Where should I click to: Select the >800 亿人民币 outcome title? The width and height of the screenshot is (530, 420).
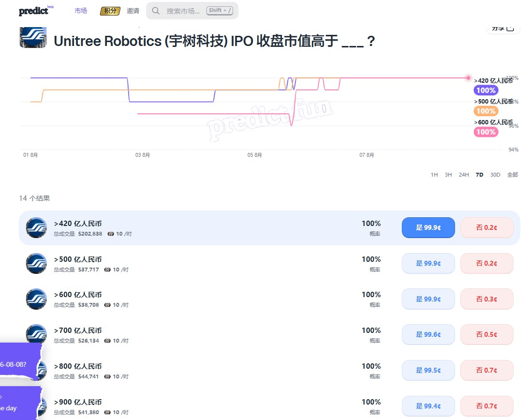[78, 366]
